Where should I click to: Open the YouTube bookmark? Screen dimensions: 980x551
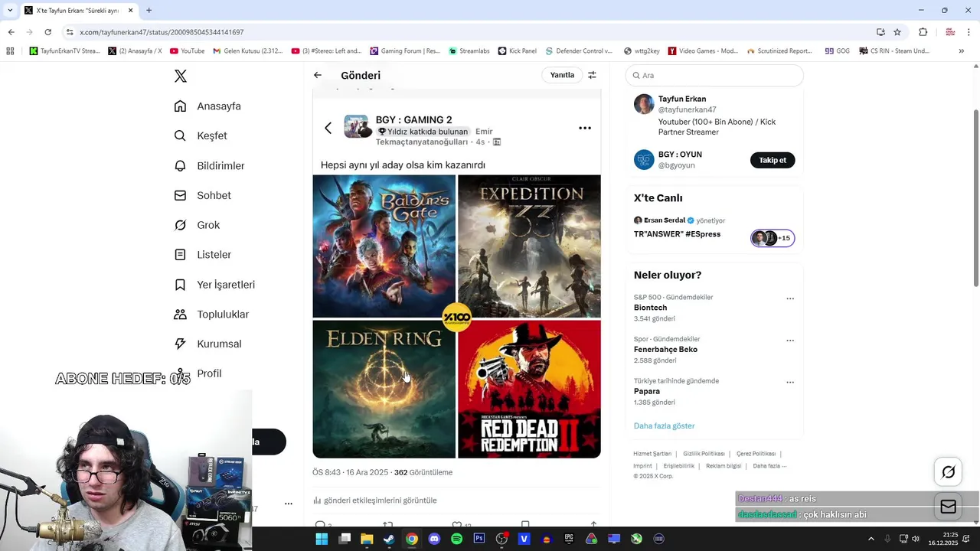(187, 51)
